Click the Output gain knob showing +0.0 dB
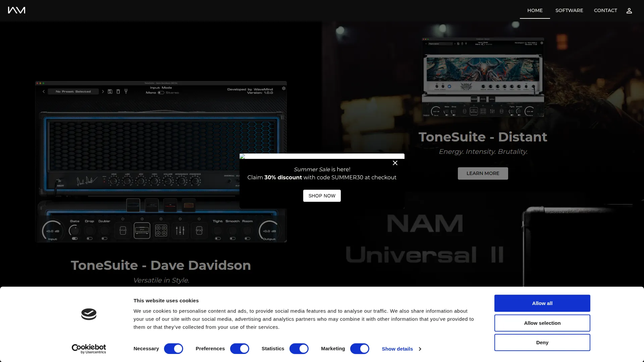This screenshot has width=644, height=362. click(269, 231)
